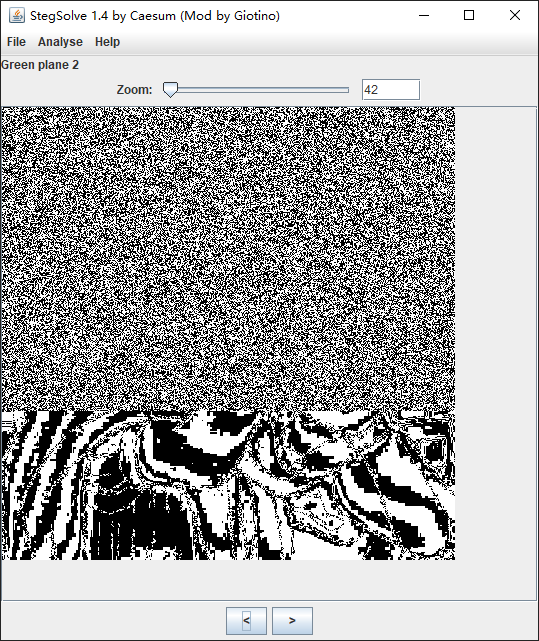Screen dimensions: 539x641
Task: Click the noisy upper region of the image
Action: point(228,259)
